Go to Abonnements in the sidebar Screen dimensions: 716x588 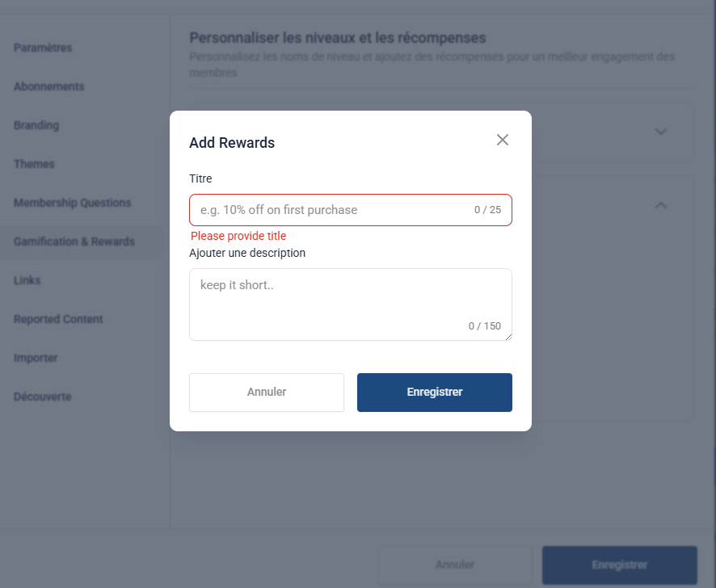click(x=48, y=86)
